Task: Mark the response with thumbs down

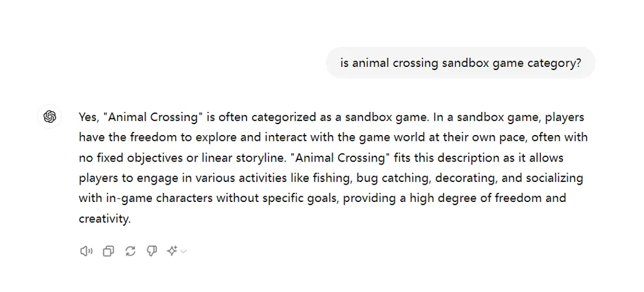Action: pyautogui.click(x=152, y=251)
